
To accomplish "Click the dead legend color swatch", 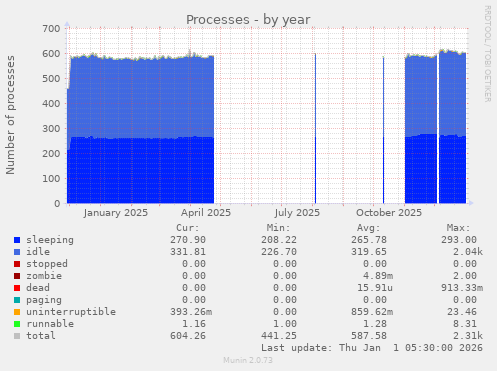I will coord(17,288).
